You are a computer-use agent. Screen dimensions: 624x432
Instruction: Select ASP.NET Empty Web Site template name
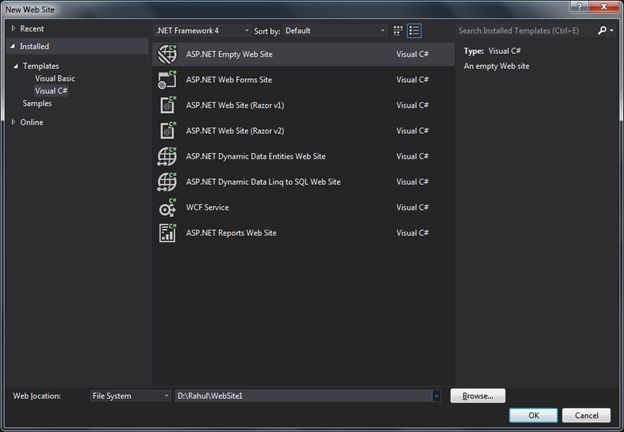pos(229,54)
